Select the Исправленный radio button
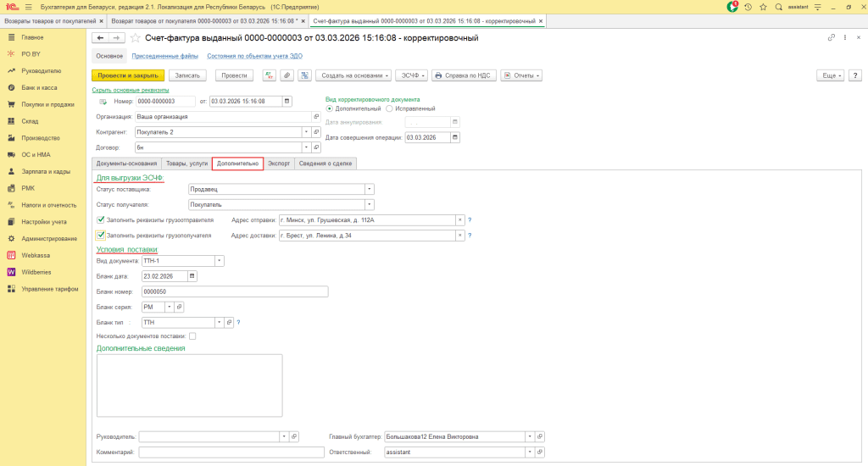 [389, 108]
